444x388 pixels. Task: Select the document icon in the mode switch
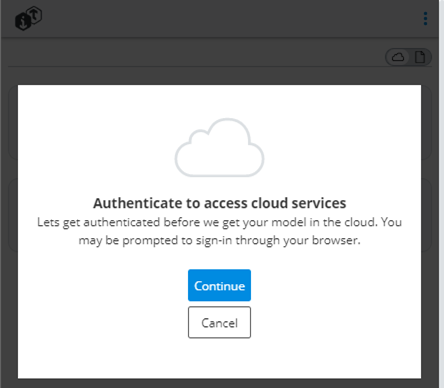420,57
